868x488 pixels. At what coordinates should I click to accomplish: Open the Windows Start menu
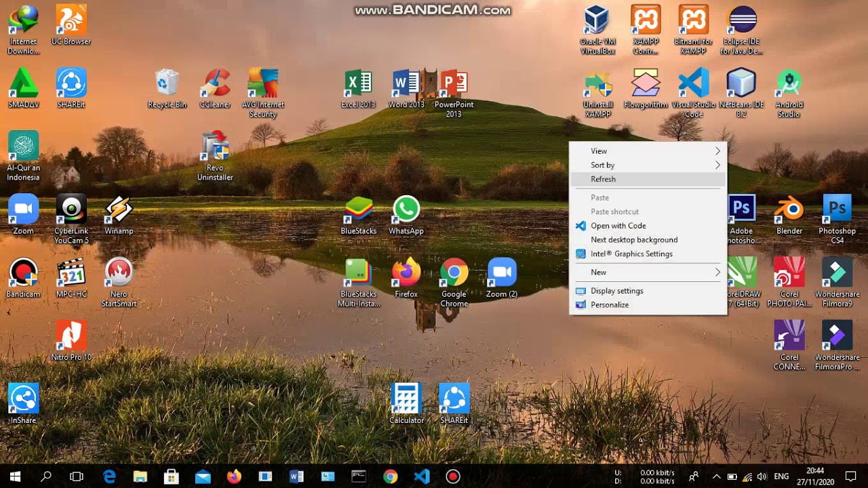point(15,476)
